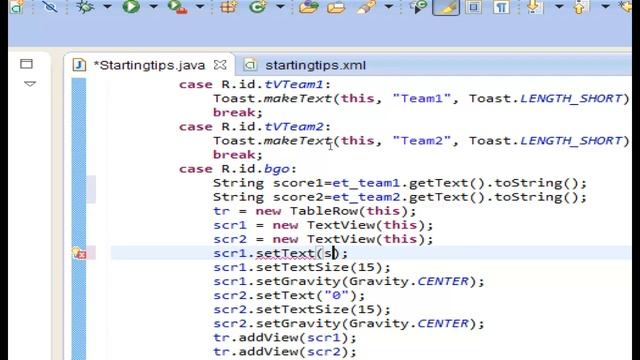
Task: Click the 'case R.id.tVTeam2:' line
Action: (255, 127)
